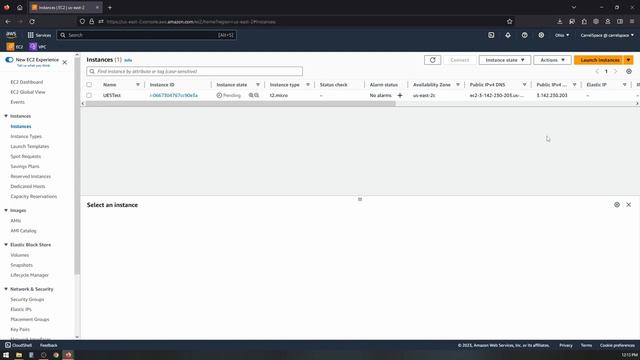
Task: Focus the Find instance filter field
Action: 195,71
